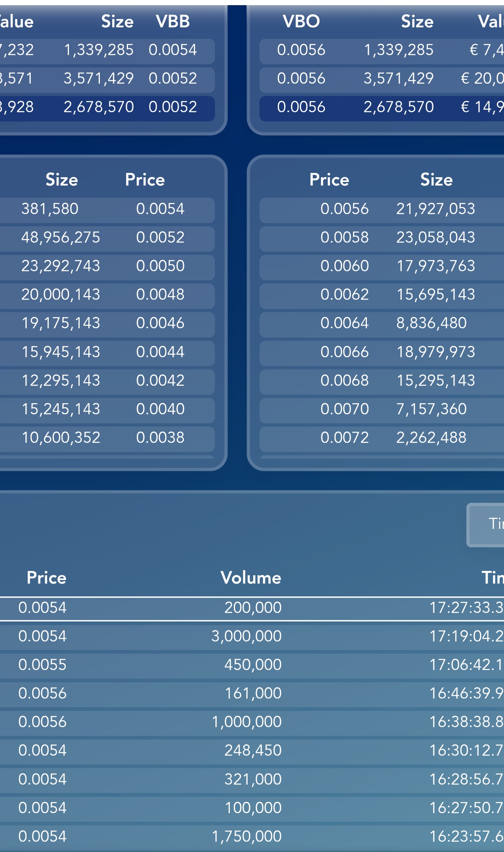The height and width of the screenshot is (852, 504).
Task: Choose ask row with size 2,262,488
Action: point(382,438)
